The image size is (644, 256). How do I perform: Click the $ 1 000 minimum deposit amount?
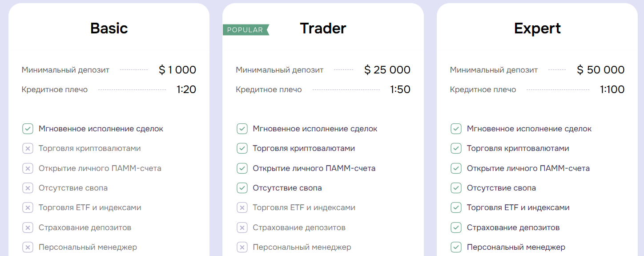177,70
